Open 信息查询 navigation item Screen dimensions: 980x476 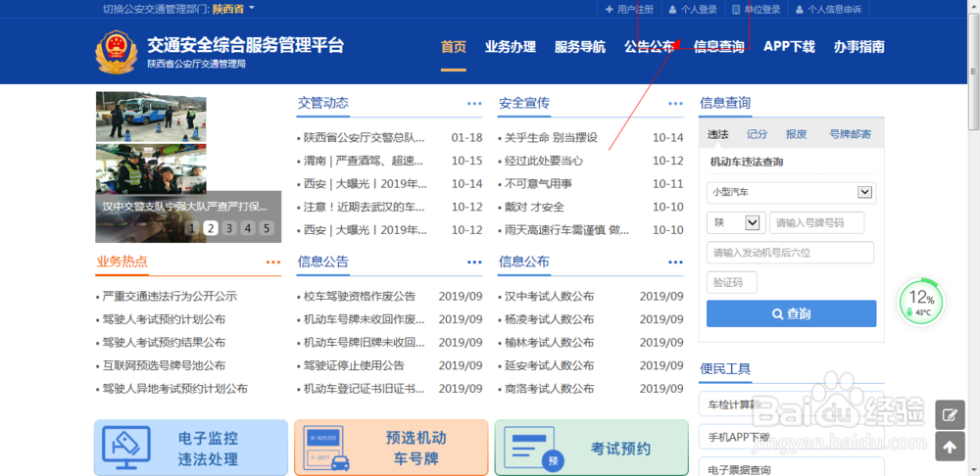point(718,47)
